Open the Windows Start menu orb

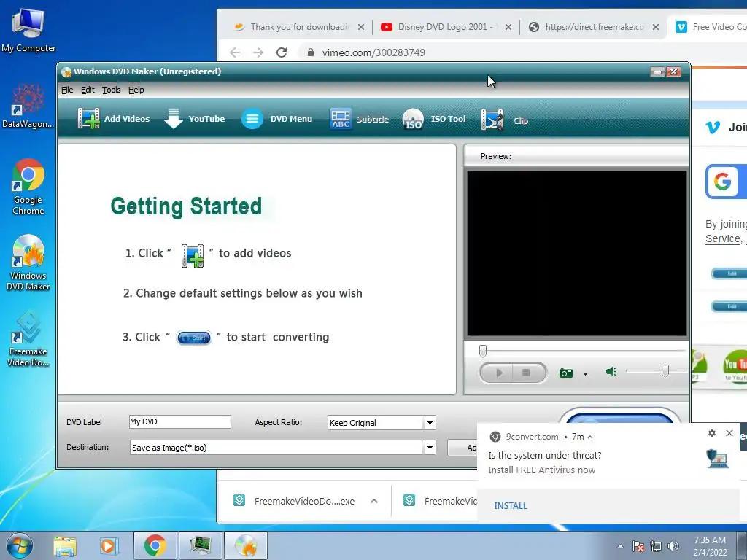point(20,545)
